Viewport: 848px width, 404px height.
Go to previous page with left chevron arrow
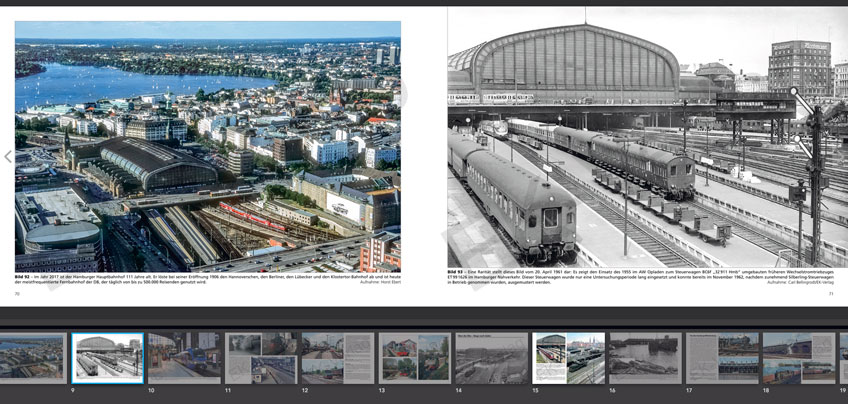(x=8, y=157)
